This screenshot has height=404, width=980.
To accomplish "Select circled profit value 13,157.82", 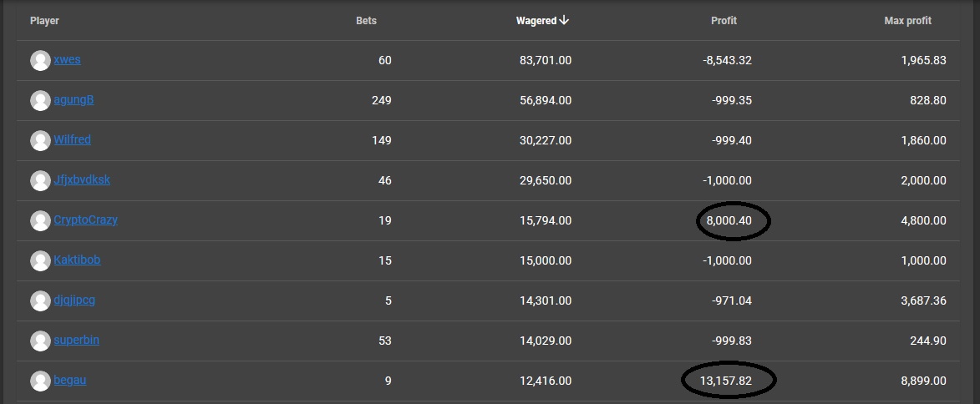I will (x=728, y=381).
